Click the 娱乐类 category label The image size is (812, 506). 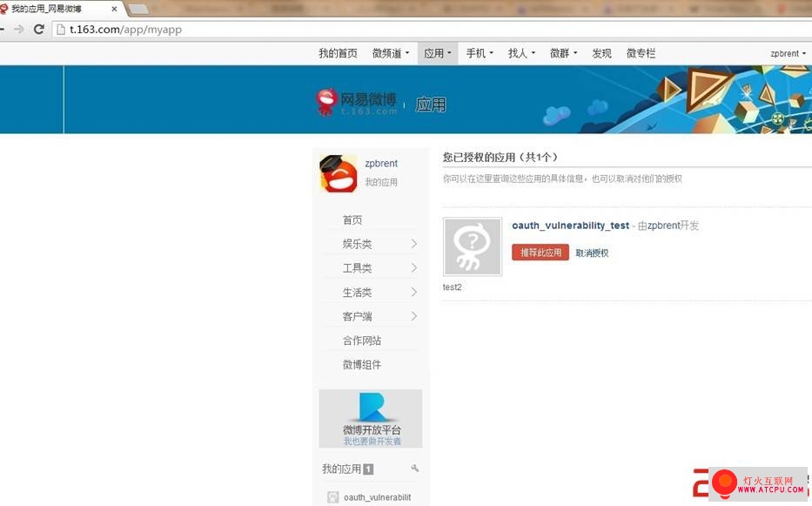357,244
